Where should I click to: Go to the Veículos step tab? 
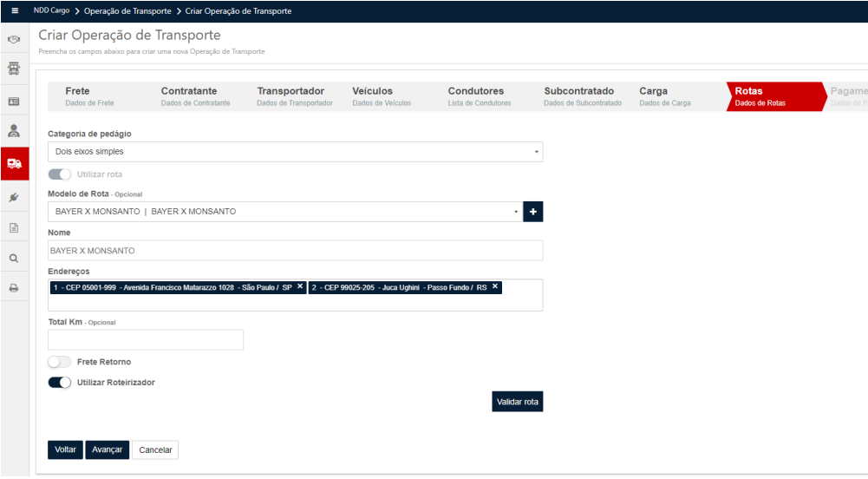(372, 95)
